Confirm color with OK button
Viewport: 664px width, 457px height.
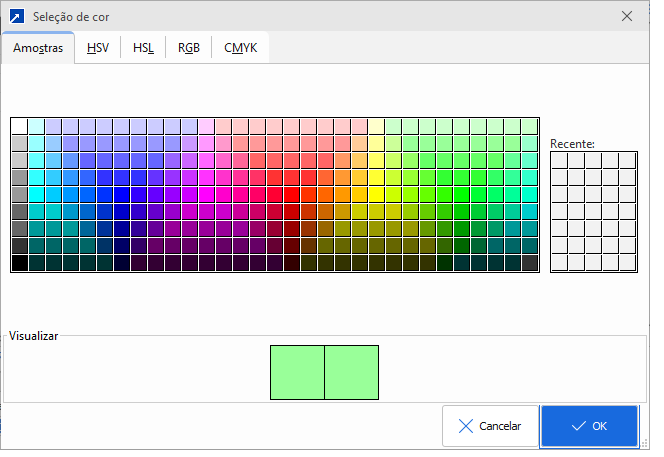pos(588,426)
